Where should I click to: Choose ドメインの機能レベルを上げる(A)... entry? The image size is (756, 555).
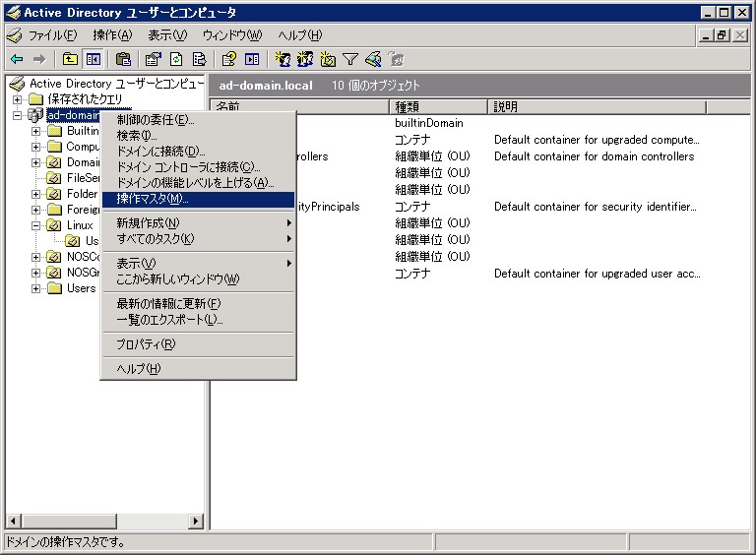coord(198,183)
